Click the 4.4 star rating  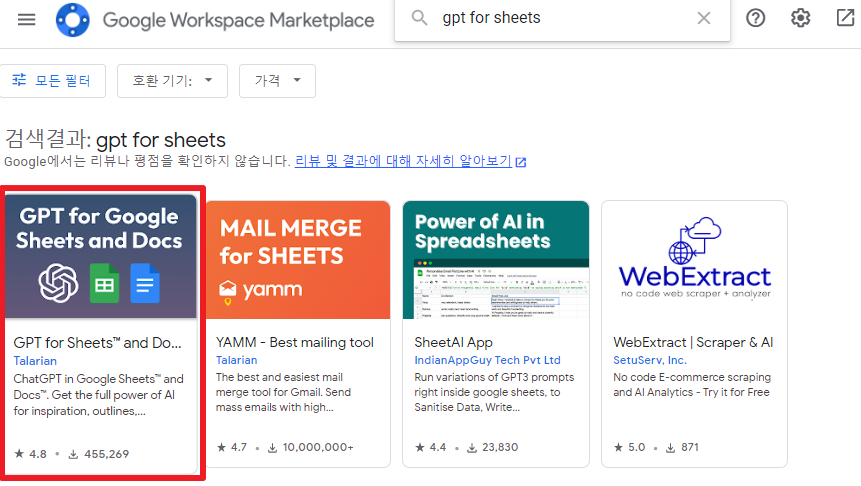point(431,448)
